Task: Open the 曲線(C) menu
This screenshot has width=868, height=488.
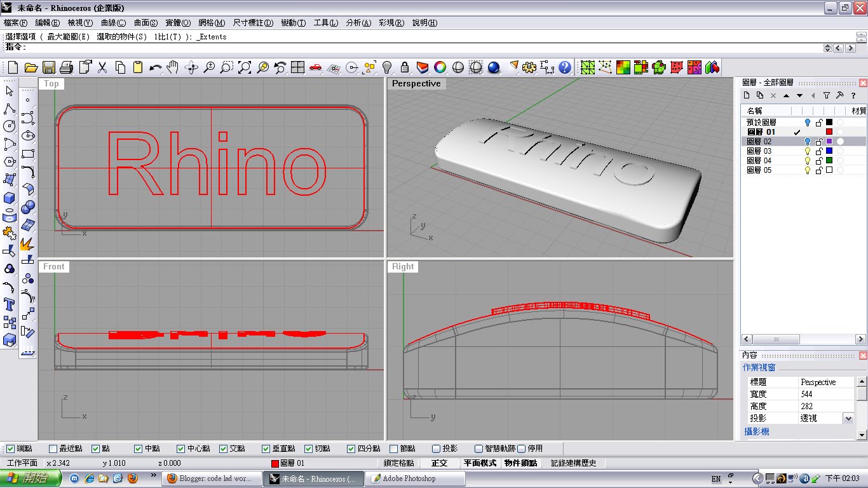Action: (113, 23)
